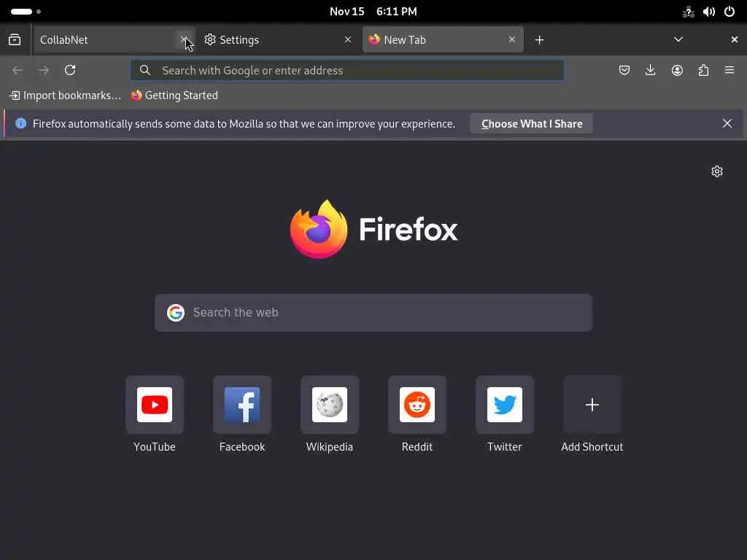This screenshot has height=560, width=747.
Task: Open the Extensions panel
Action: [x=703, y=71]
